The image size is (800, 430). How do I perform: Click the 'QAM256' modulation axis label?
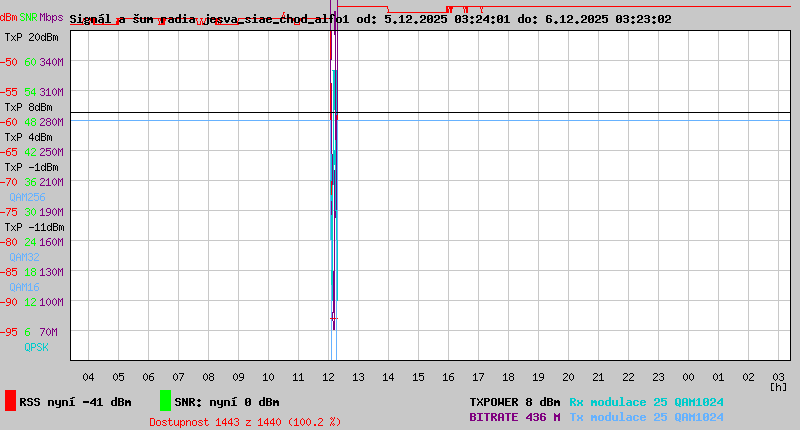point(27,198)
